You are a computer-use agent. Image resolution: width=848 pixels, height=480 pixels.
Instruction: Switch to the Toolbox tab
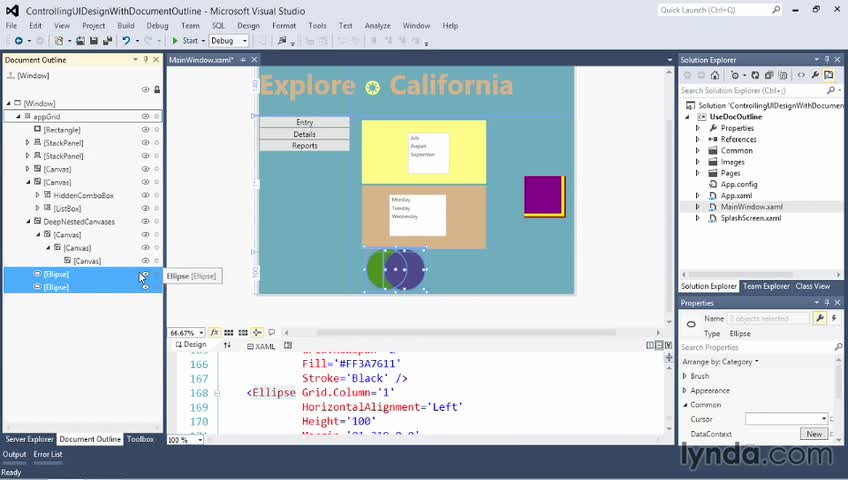[x=140, y=439]
